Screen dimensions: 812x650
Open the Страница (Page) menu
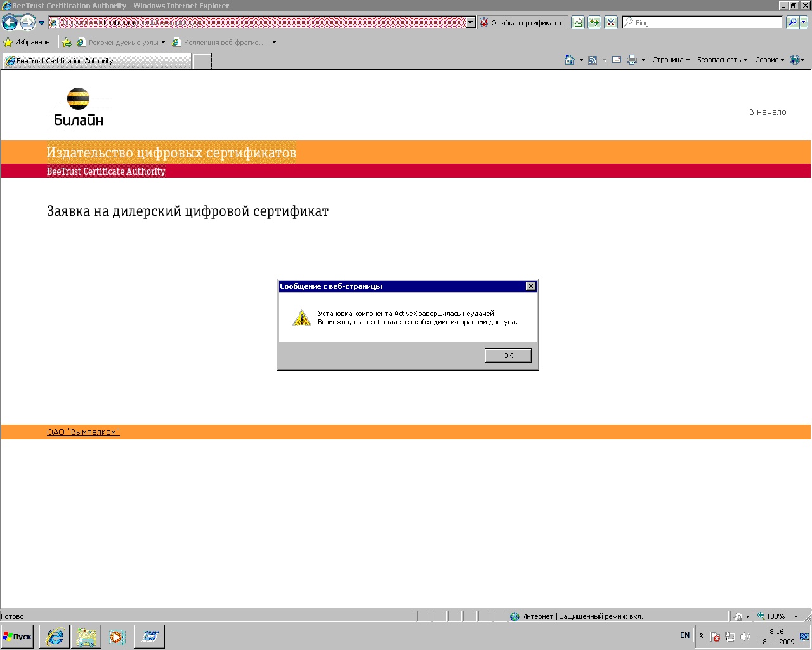671,60
